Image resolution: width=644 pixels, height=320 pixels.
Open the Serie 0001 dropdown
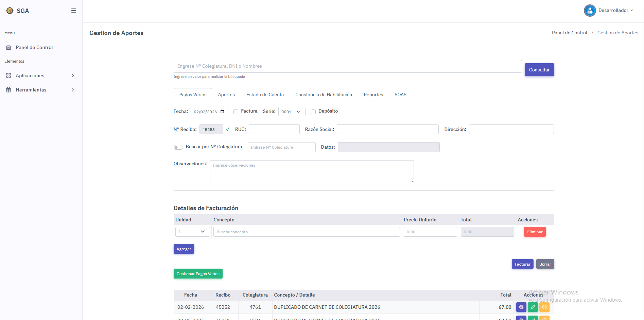click(292, 112)
